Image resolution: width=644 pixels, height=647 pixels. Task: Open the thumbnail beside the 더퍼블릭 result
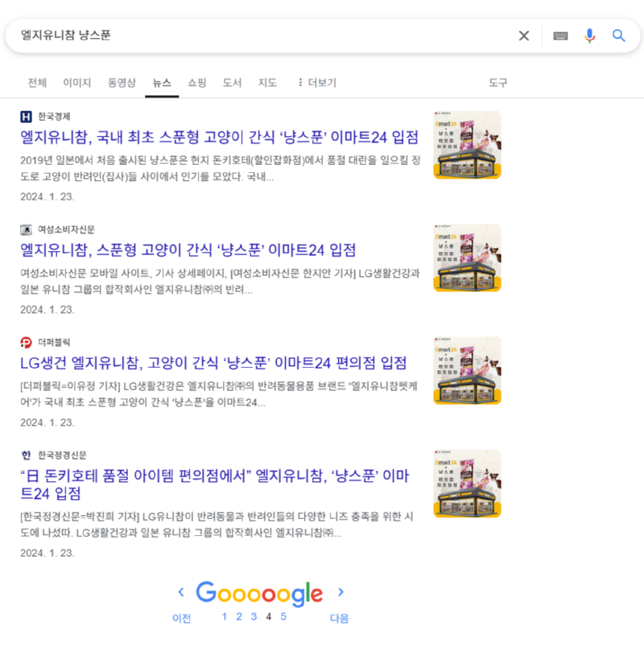coord(468,370)
